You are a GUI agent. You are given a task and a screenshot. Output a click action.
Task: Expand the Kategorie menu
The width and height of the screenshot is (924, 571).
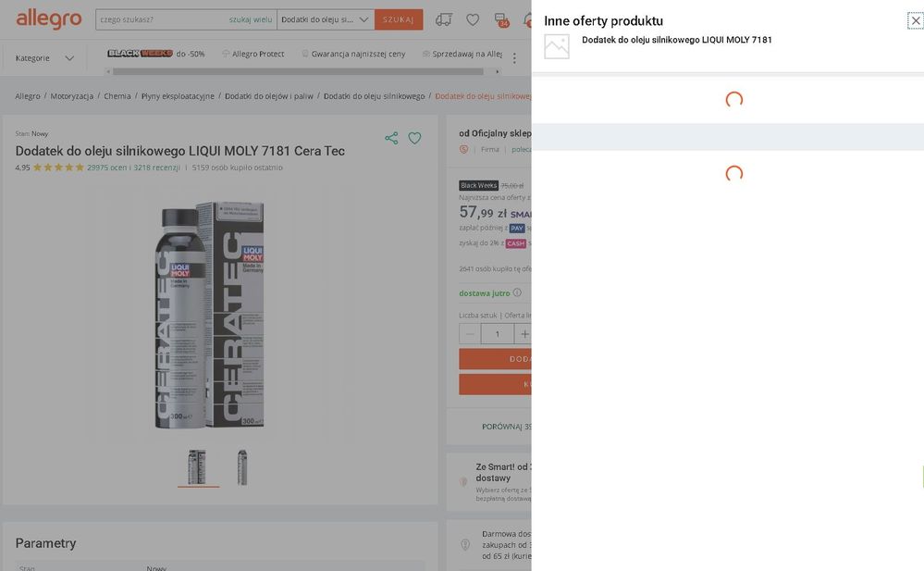(44, 58)
